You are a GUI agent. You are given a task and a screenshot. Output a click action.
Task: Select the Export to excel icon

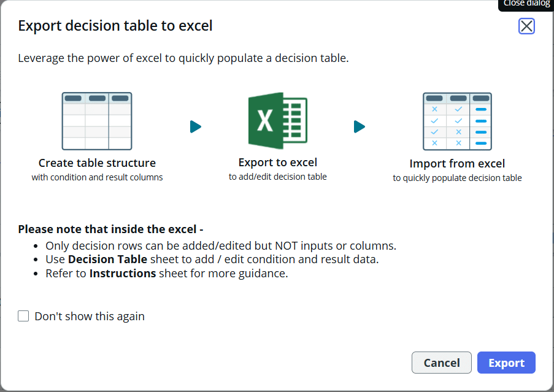click(277, 120)
